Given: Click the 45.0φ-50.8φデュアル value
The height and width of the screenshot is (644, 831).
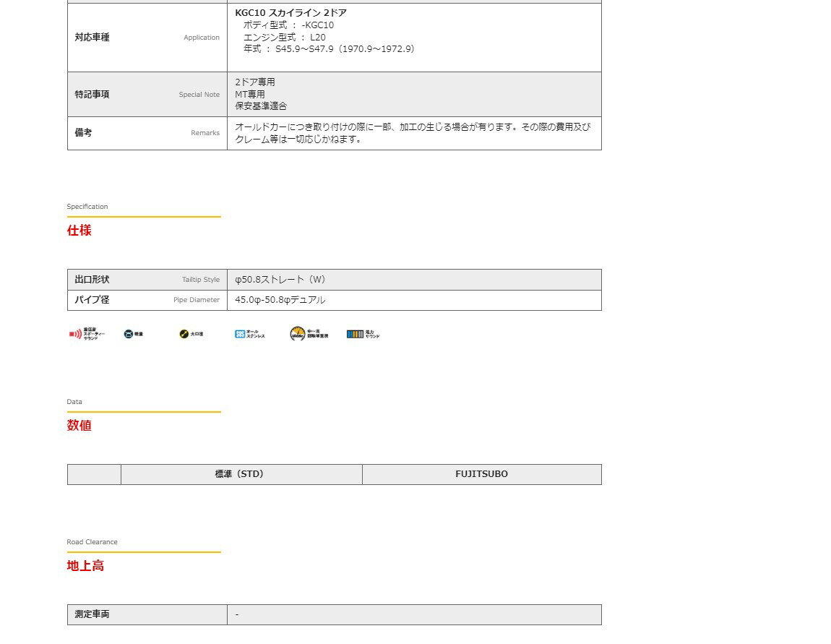Looking at the screenshot, I should pyautogui.click(x=280, y=300).
